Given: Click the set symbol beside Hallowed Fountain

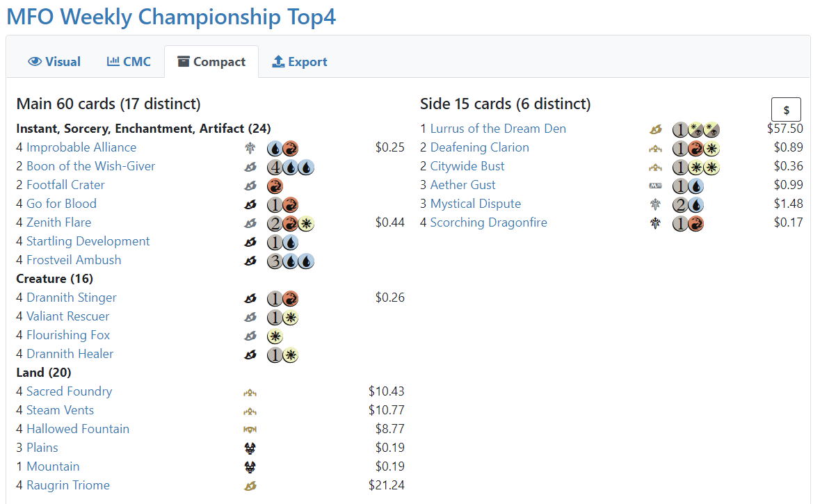Looking at the screenshot, I should 250,430.
